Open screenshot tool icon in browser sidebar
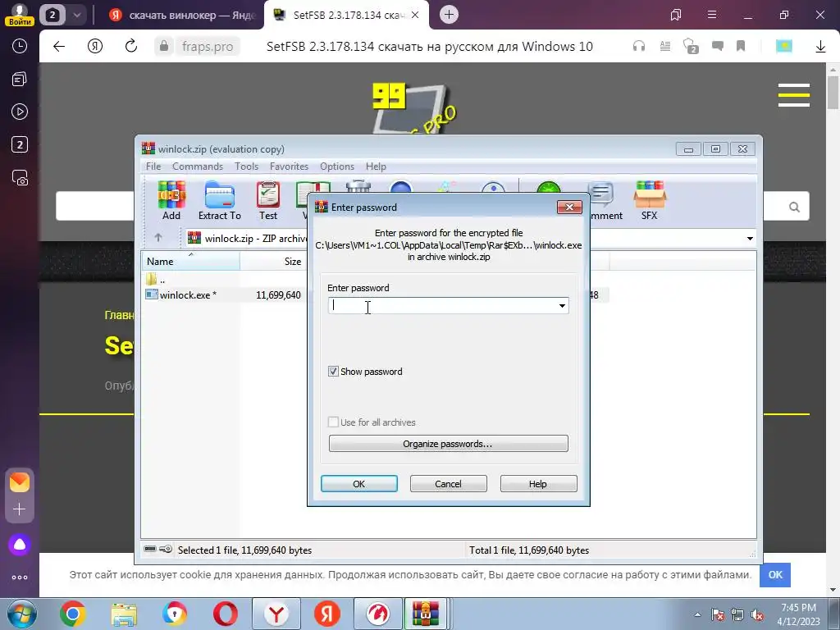 (x=20, y=178)
